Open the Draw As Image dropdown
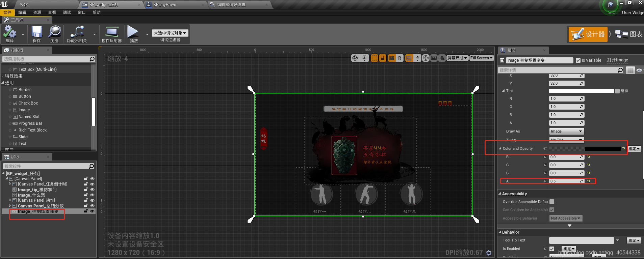Image resolution: width=644 pixels, height=259 pixels. coord(566,132)
